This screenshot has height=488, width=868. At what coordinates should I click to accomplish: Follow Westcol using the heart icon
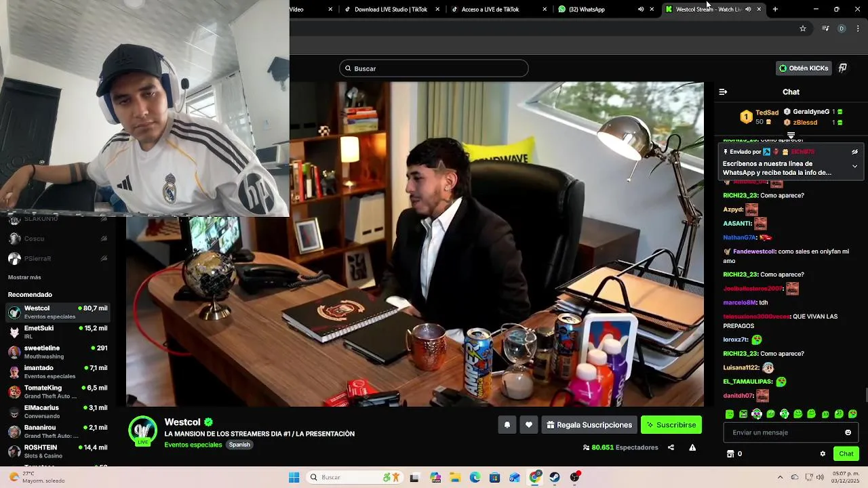click(529, 425)
